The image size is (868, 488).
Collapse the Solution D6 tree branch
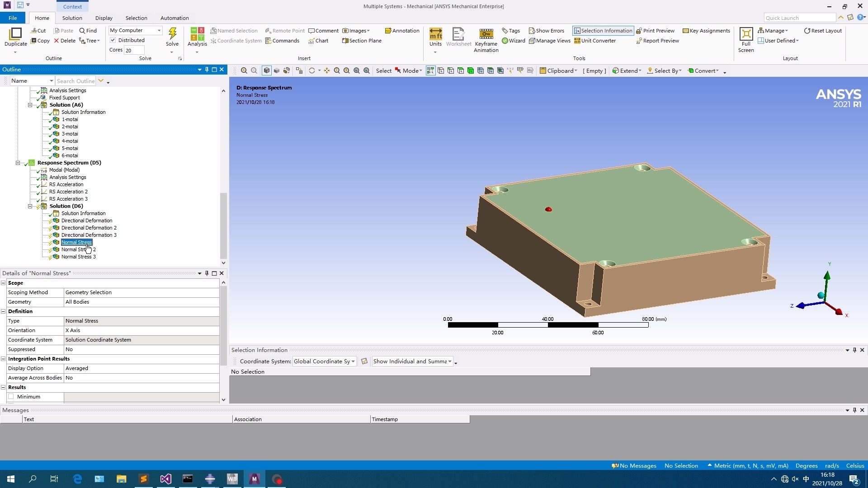pyautogui.click(x=30, y=206)
